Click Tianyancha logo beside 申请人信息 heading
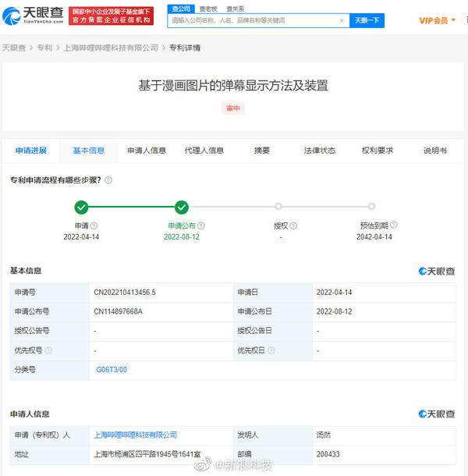 point(437,414)
